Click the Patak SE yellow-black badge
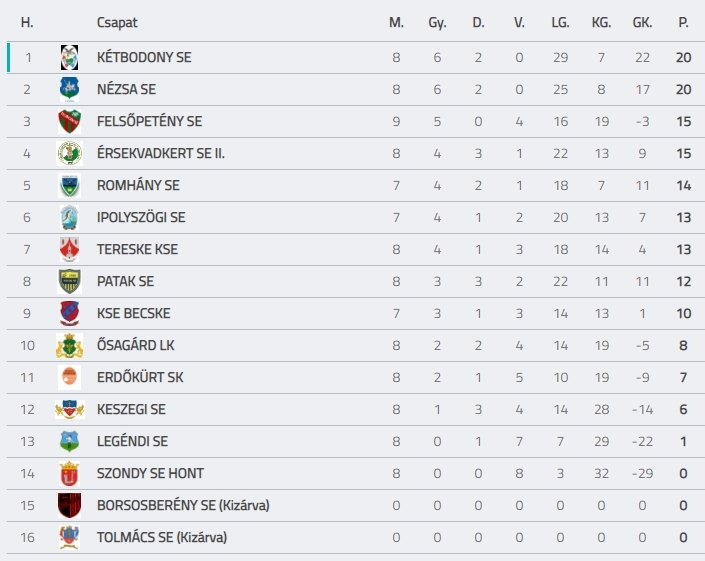The width and height of the screenshot is (705, 561). (x=70, y=281)
